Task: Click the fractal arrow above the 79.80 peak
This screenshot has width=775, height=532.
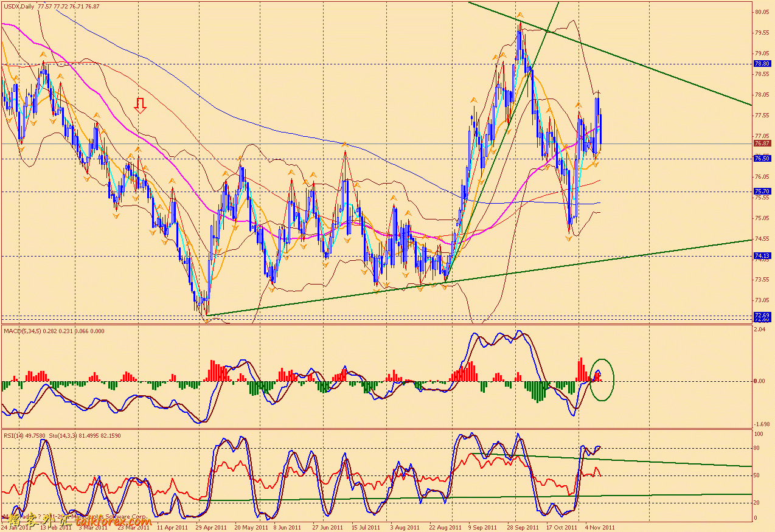Action: [520, 14]
